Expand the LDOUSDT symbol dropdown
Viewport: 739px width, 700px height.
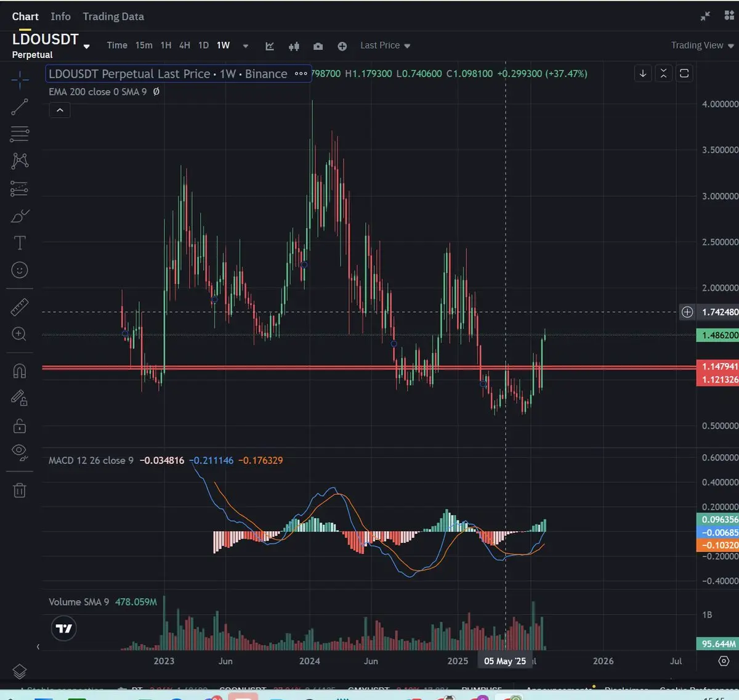pyautogui.click(x=87, y=46)
